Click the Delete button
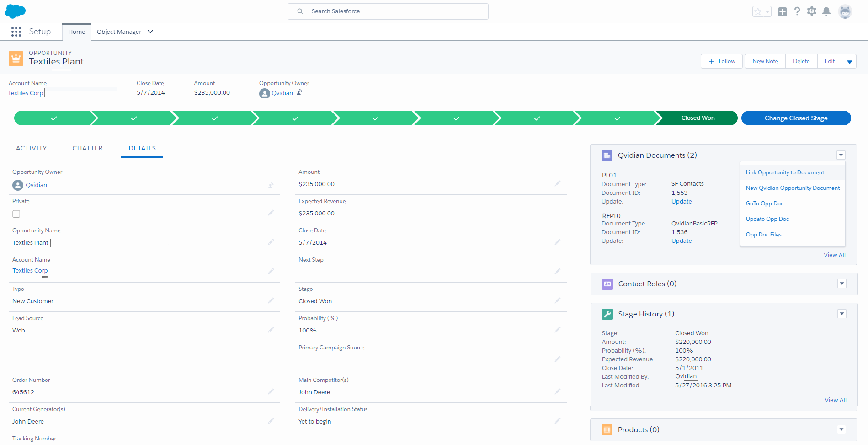Viewport: 868px width, 445px height. pyautogui.click(x=801, y=61)
